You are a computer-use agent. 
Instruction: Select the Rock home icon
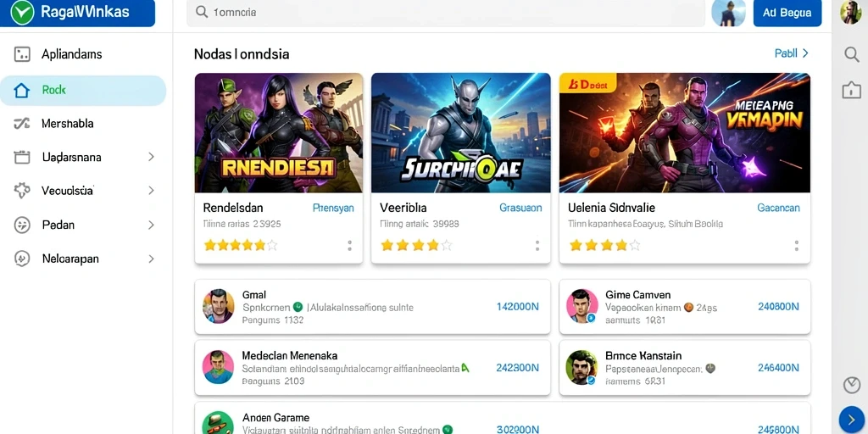[21, 90]
